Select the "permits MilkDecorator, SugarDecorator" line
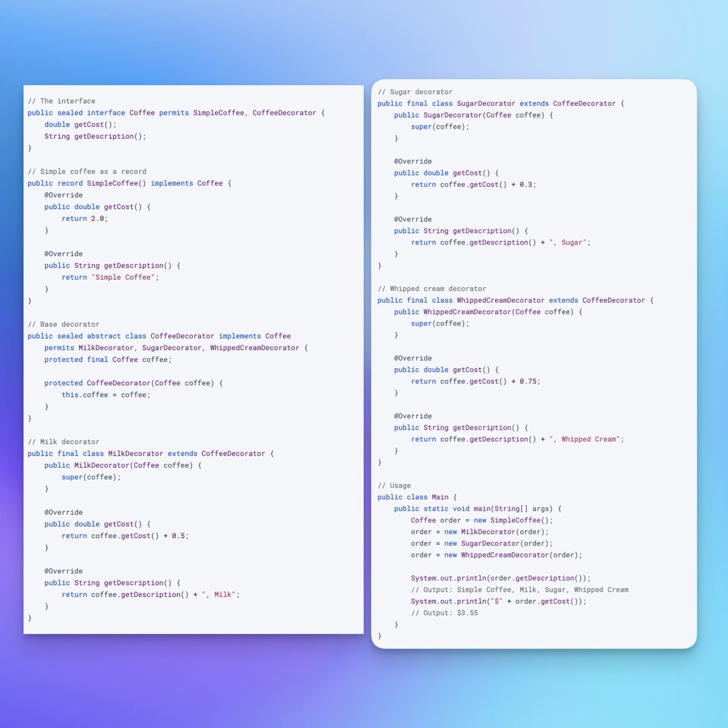 176,348
